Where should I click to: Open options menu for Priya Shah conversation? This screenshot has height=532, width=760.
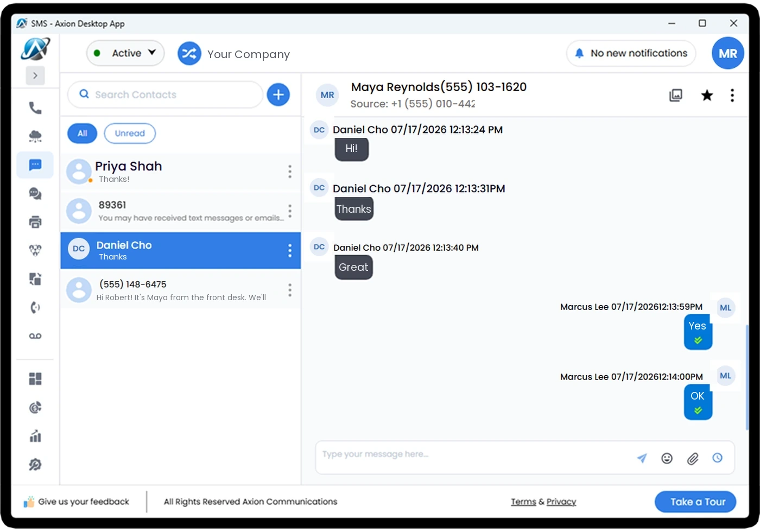click(x=290, y=172)
